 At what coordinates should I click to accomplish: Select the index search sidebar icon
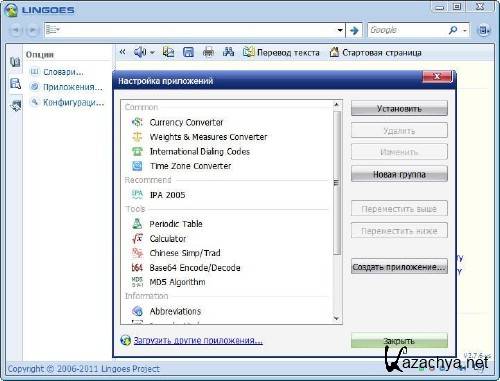pyautogui.click(x=15, y=84)
